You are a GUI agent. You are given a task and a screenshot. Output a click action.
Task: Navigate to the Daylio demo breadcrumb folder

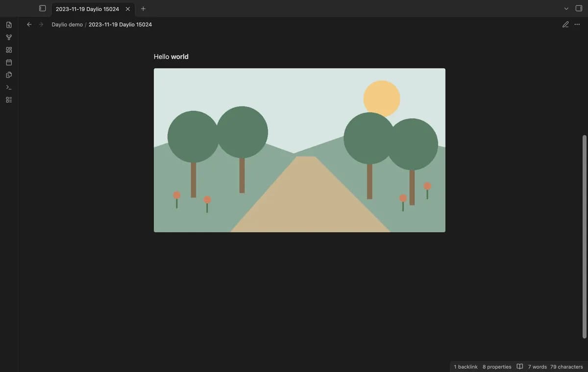[67, 24]
